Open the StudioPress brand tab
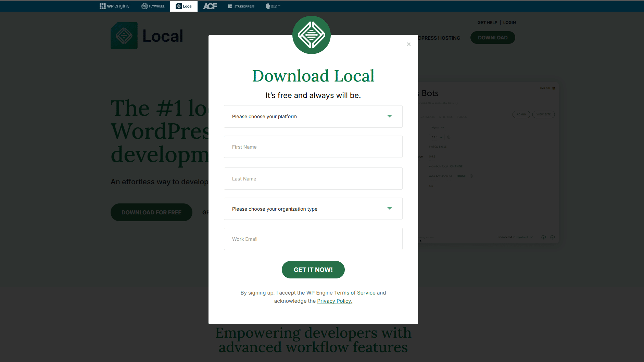644x362 pixels. [x=241, y=6]
